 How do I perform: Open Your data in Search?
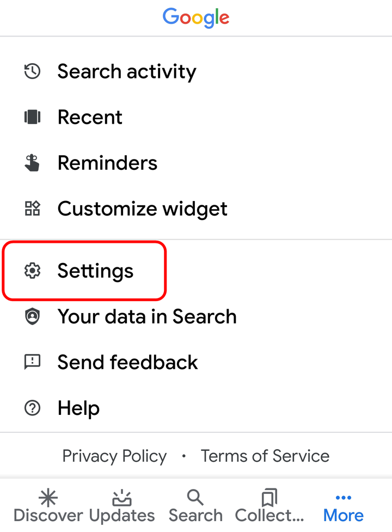coord(147,316)
